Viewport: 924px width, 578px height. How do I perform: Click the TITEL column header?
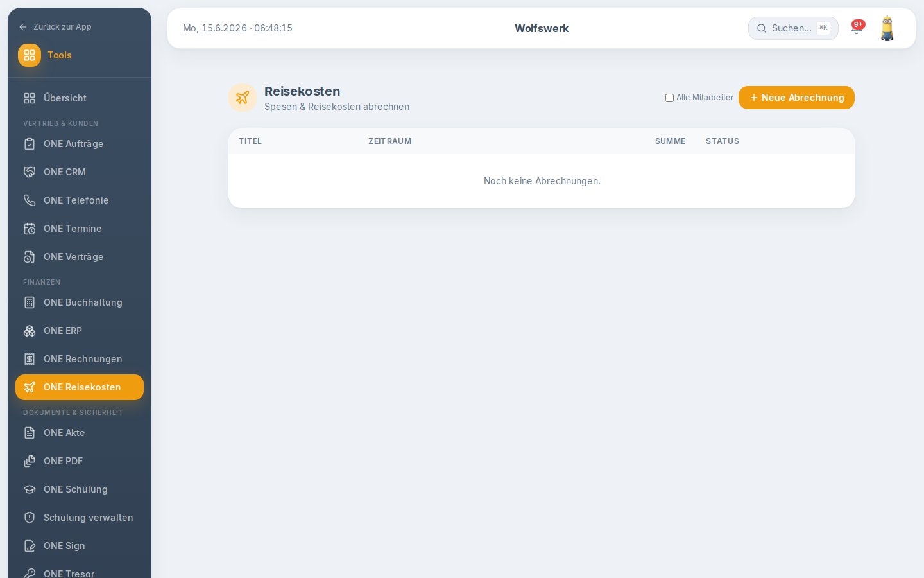[250, 141]
